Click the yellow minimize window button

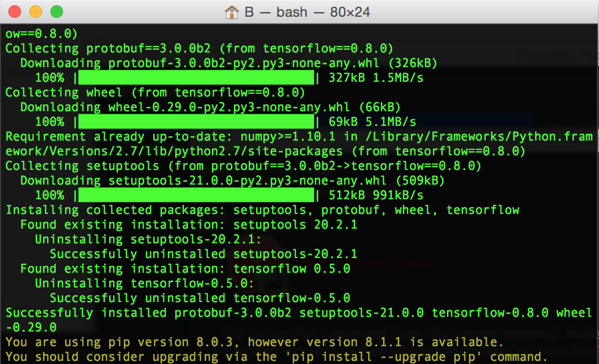pyautogui.click(x=36, y=12)
